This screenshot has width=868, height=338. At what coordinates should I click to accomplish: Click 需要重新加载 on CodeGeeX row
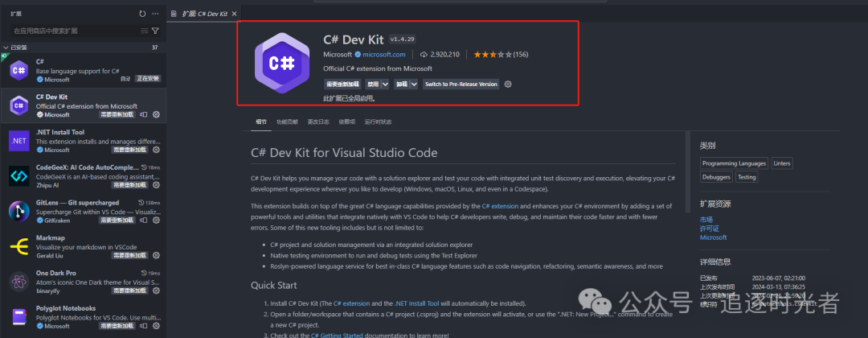130,185
